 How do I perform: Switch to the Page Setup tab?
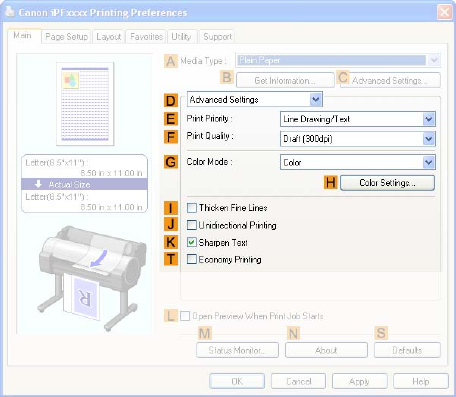(x=66, y=37)
